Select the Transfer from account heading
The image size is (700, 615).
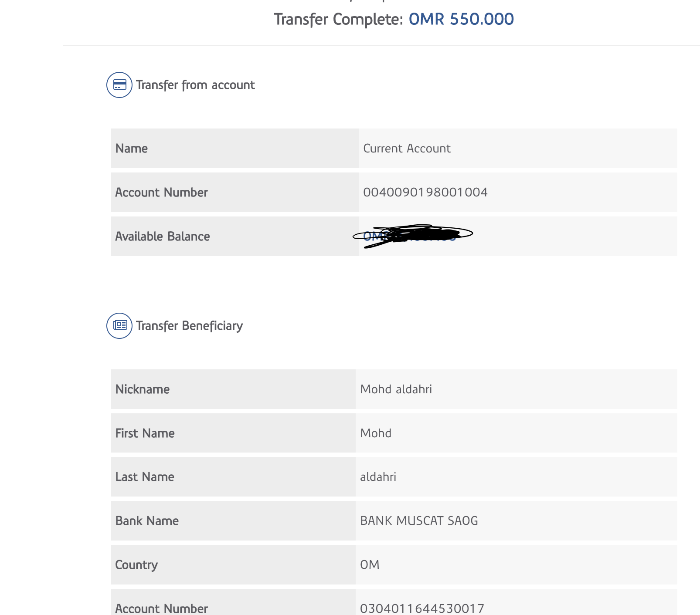point(195,85)
